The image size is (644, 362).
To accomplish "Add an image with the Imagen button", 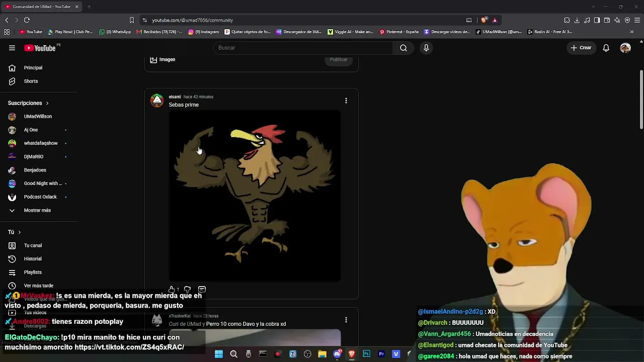I will (x=163, y=59).
